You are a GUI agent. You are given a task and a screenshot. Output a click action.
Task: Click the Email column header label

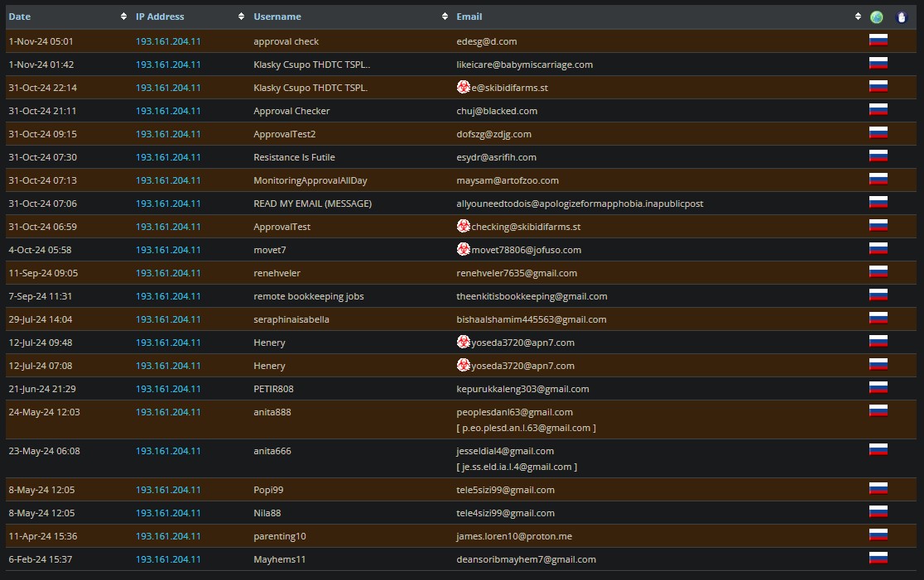469,17
